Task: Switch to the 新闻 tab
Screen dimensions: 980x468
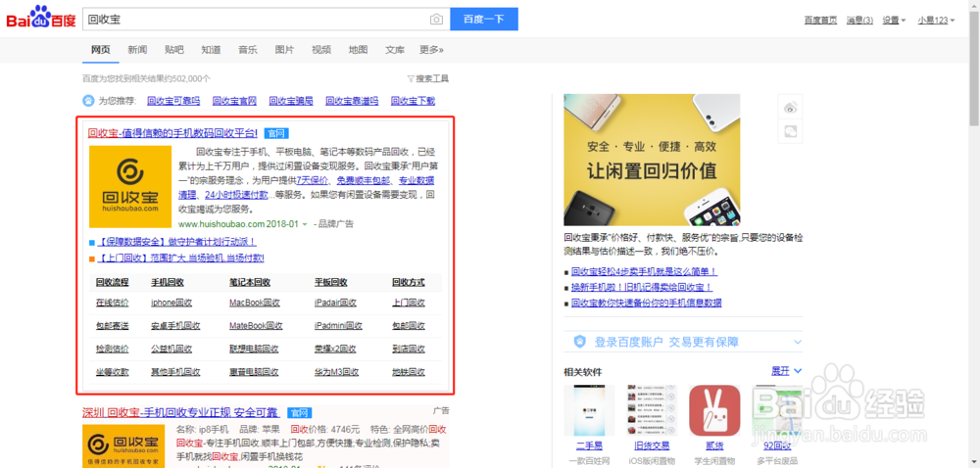Action: pos(137,50)
